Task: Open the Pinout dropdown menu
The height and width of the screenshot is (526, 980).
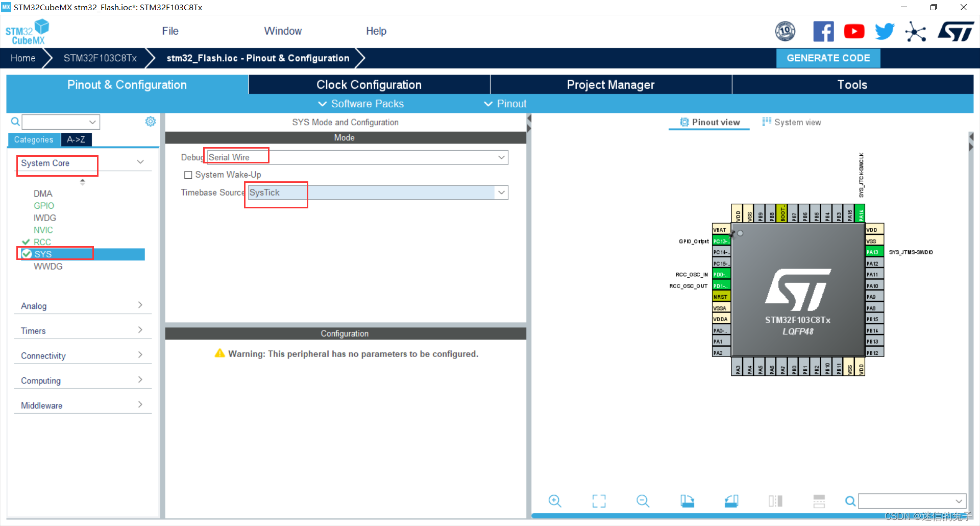Action: click(x=505, y=104)
